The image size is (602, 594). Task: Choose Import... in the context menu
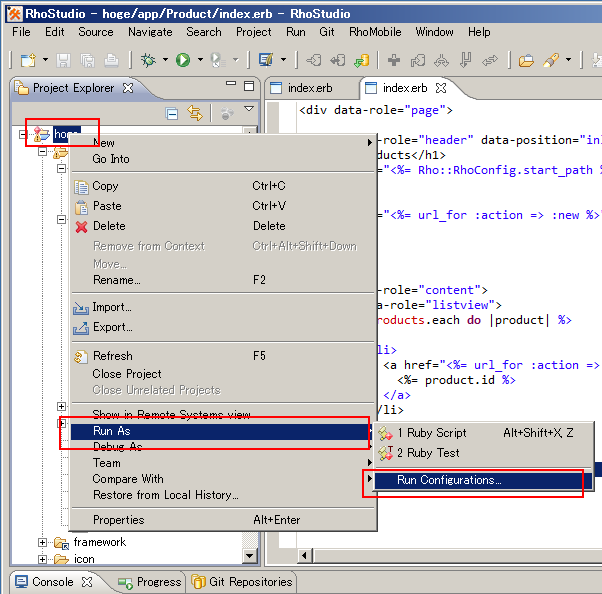pyautogui.click(x=223, y=307)
